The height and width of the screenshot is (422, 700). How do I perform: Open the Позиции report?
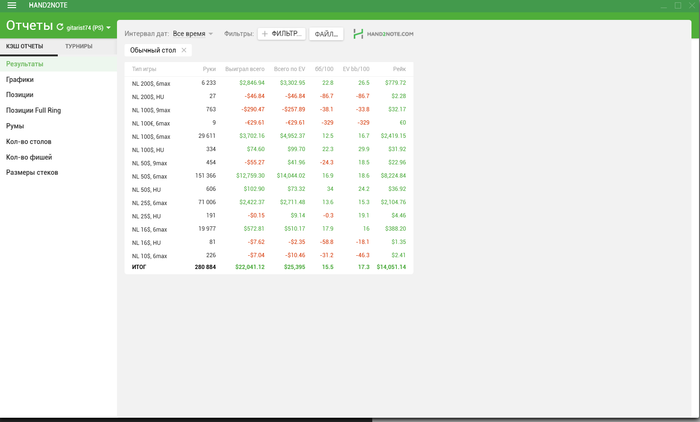click(58, 95)
